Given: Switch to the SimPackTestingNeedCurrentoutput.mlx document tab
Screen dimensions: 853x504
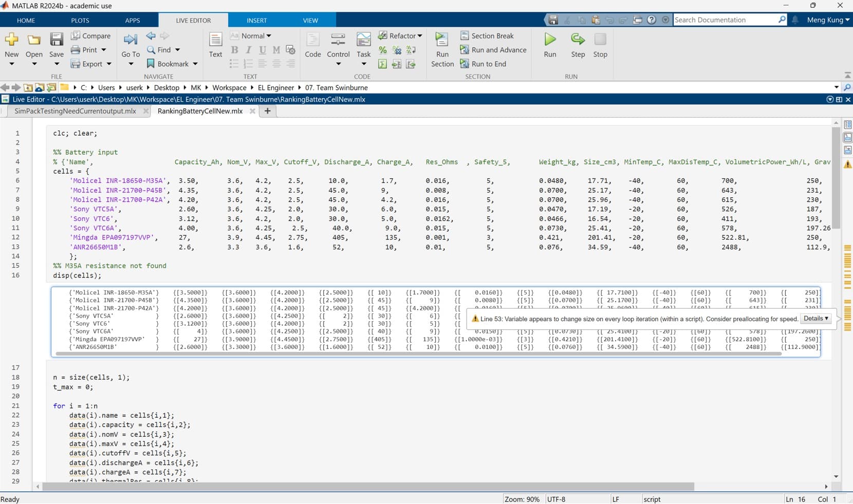Looking at the screenshot, I should pos(75,111).
